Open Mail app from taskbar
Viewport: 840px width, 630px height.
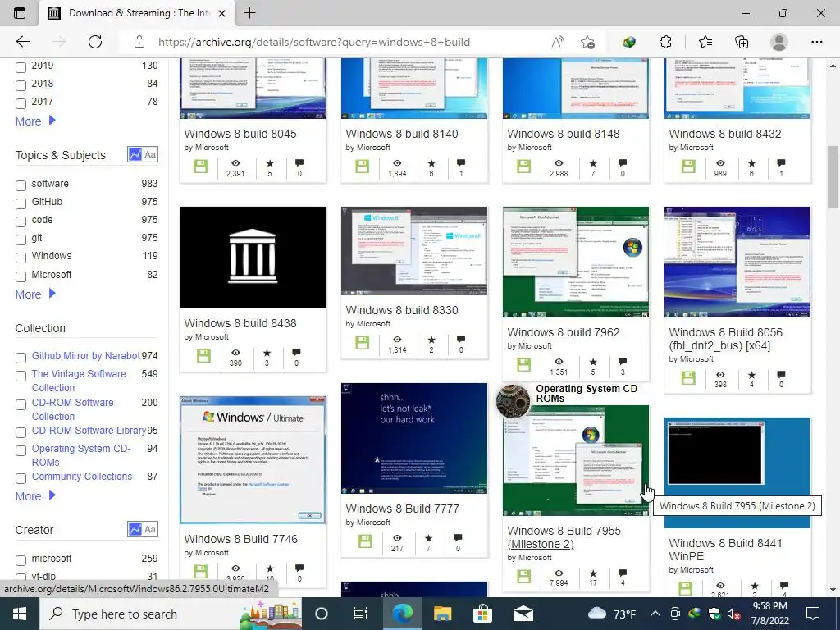523,614
